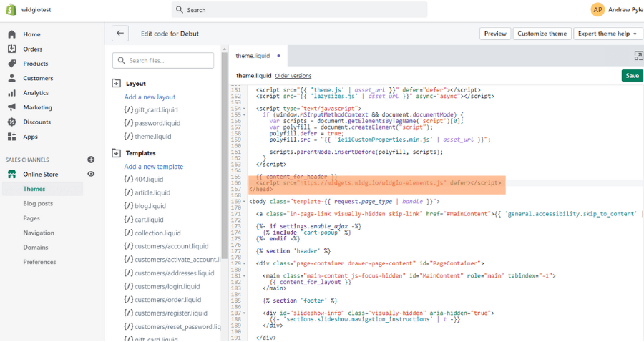Viewport: 644px width, 342px height.
Task: Click Customize theme button
Action: (542, 34)
